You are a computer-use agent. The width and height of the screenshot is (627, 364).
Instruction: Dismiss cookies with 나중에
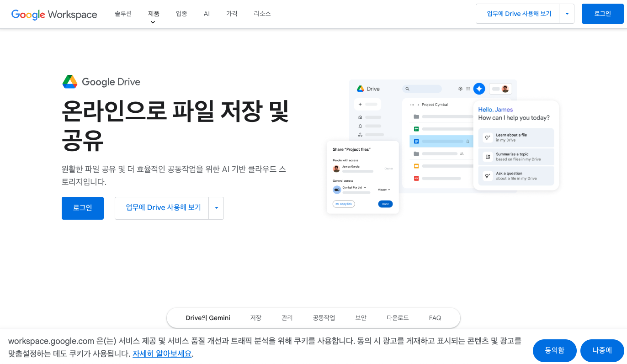(602, 351)
